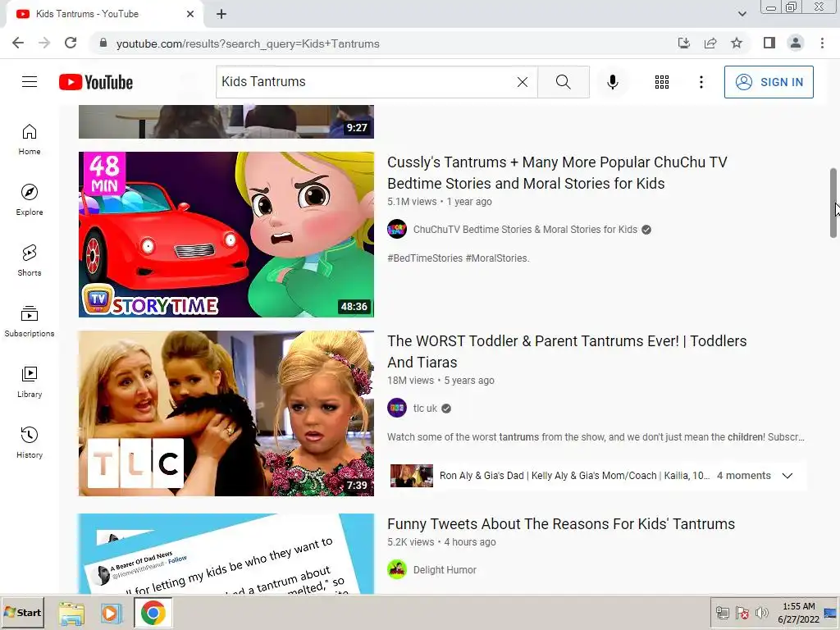Open the Chrome profile avatar
Viewport: 840px width, 630px height.
click(796, 43)
